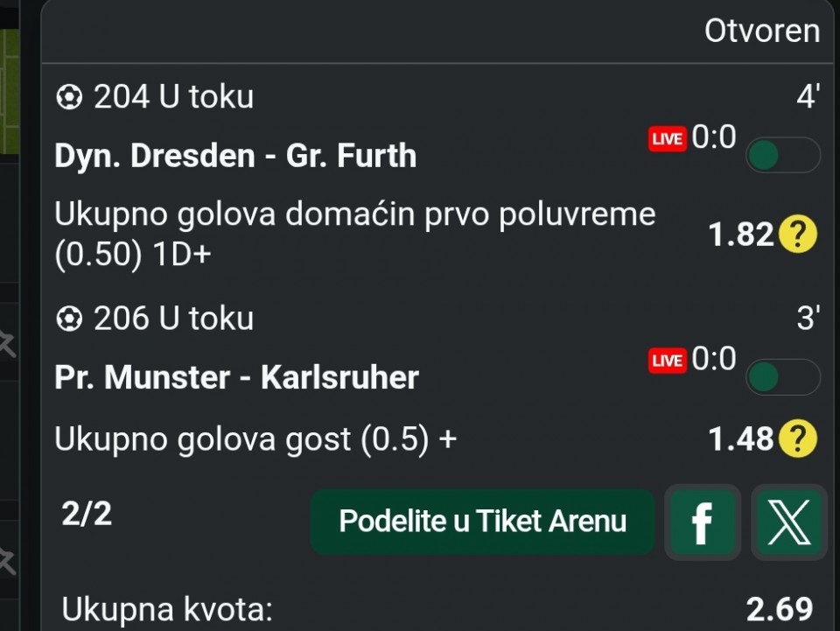840x631 pixels.
Task: Click the 2/2 selections counter
Action: click(x=87, y=514)
